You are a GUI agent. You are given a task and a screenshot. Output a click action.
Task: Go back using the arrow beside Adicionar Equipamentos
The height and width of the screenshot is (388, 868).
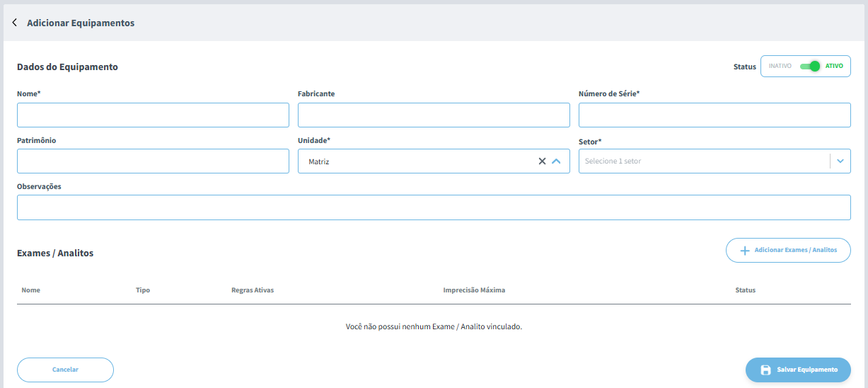15,23
